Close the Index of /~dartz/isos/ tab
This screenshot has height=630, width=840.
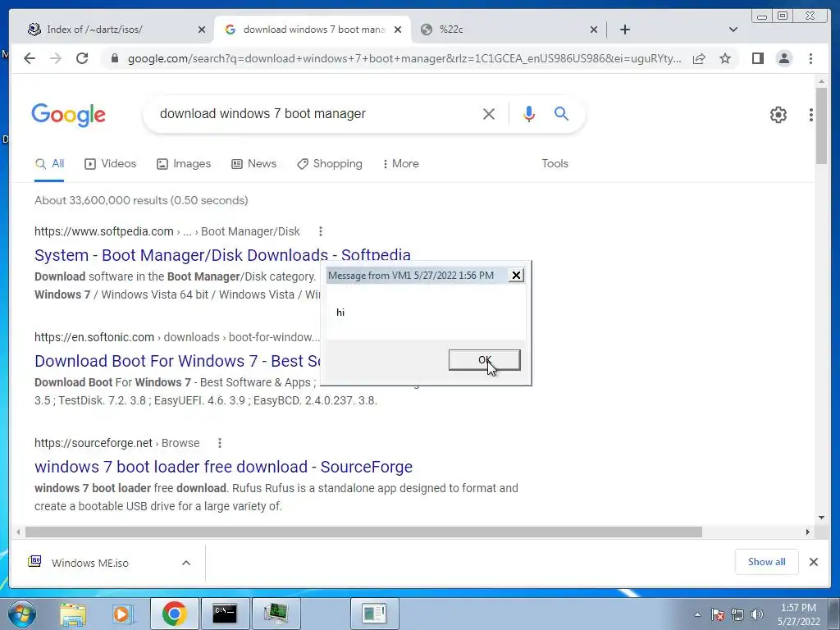tap(202, 30)
